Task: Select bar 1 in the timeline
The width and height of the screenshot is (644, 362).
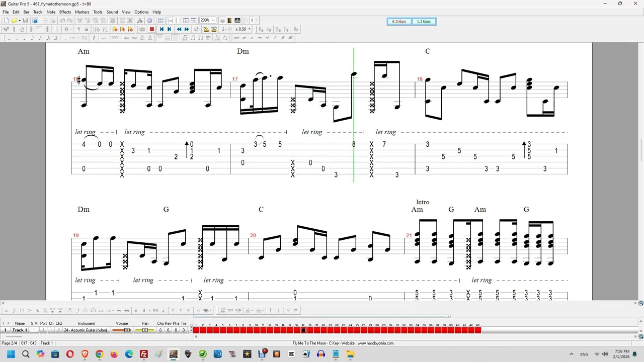Action: (196, 330)
